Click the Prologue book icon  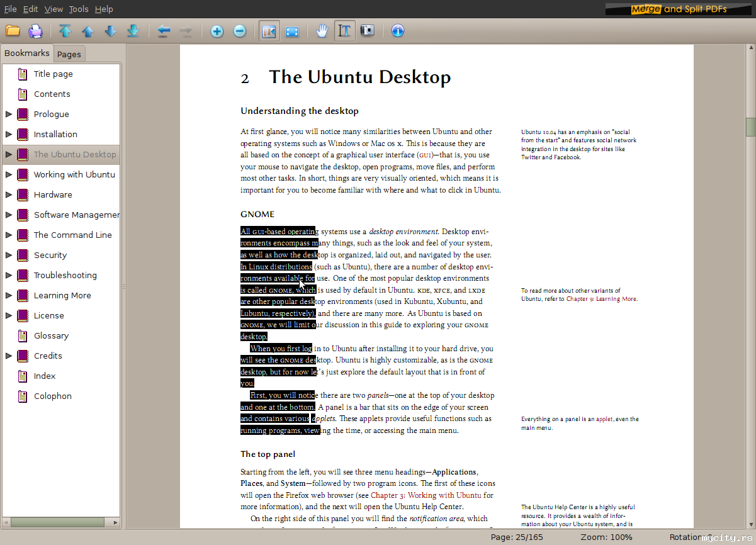tap(23, 114)
